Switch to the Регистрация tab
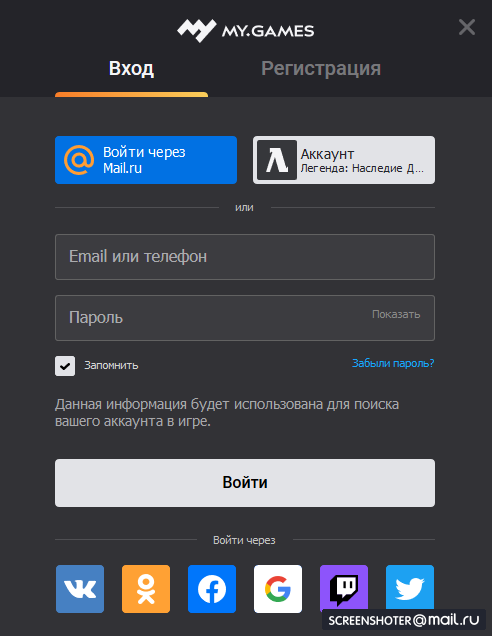The width and height of the screenshot is (492, 636). point(321,68)
